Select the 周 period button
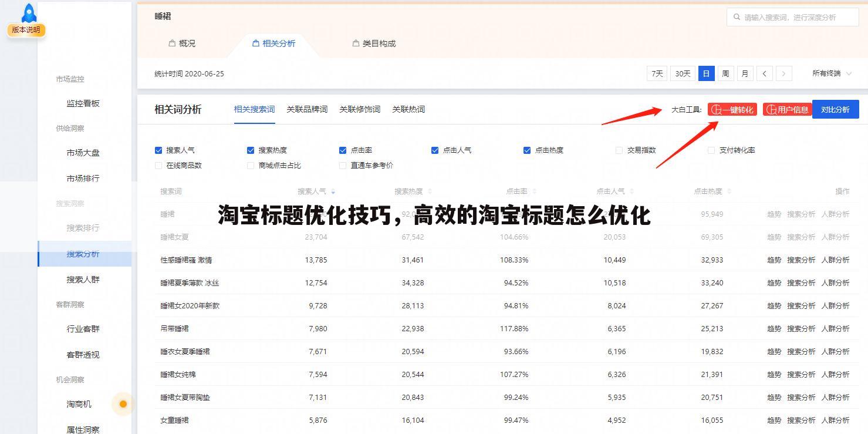868x434 pixels. click(725, 73)
